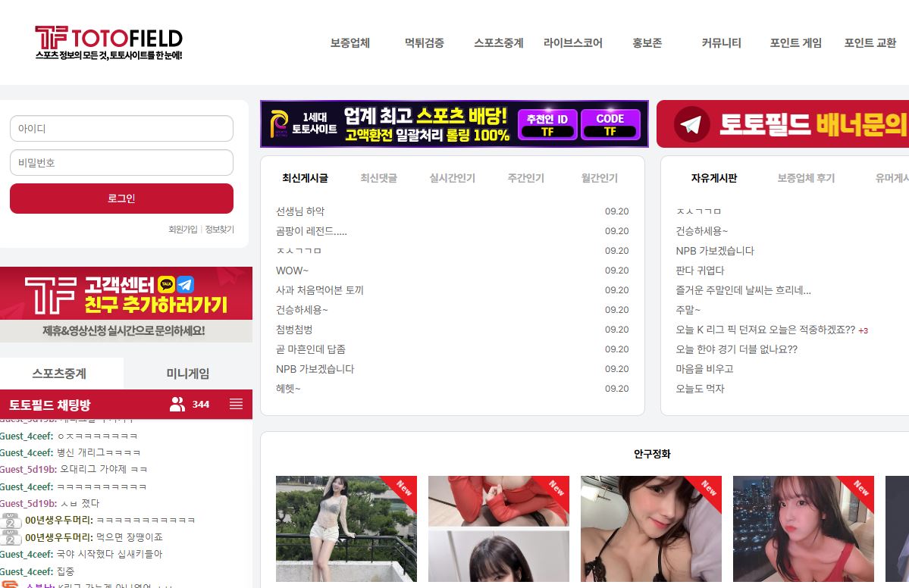Open the 보증업체 menu

click(349, 43)
